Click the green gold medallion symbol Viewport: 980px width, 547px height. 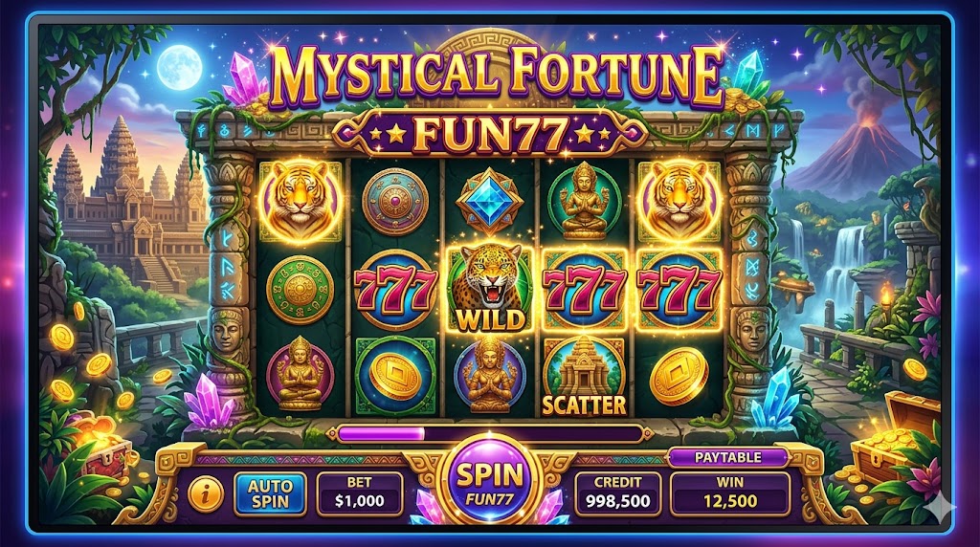click(x=300, y=289)
